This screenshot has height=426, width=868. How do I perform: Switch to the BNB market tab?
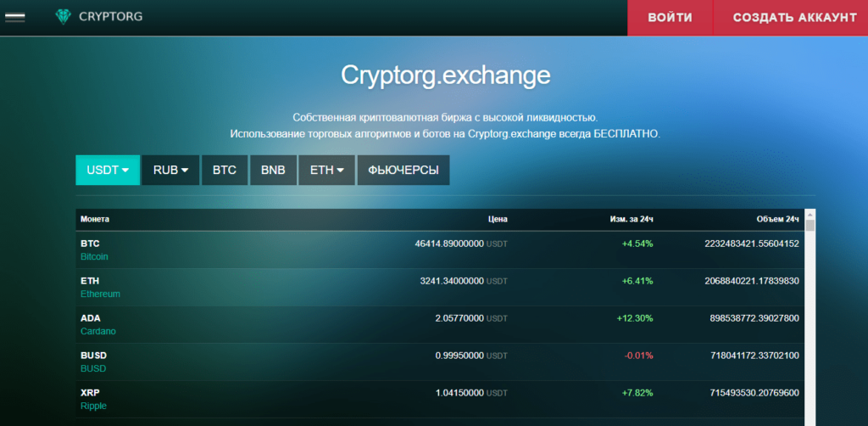273,170
